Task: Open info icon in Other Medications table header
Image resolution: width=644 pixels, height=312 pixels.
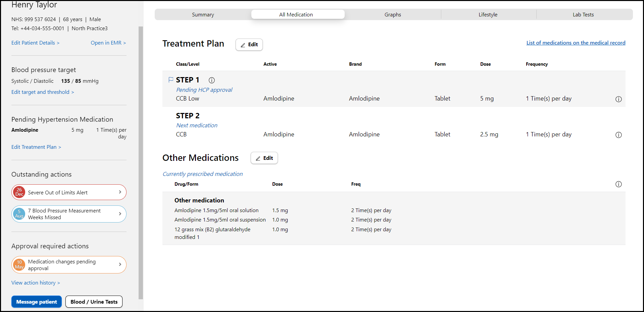Action: click(x=618, y=184)
